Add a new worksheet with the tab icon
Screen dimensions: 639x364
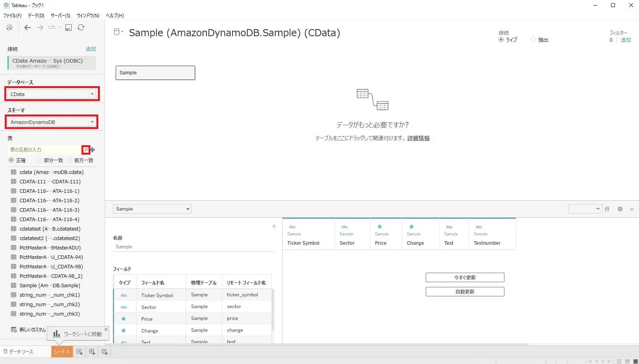pyautogui.click(x=79, y=352)
